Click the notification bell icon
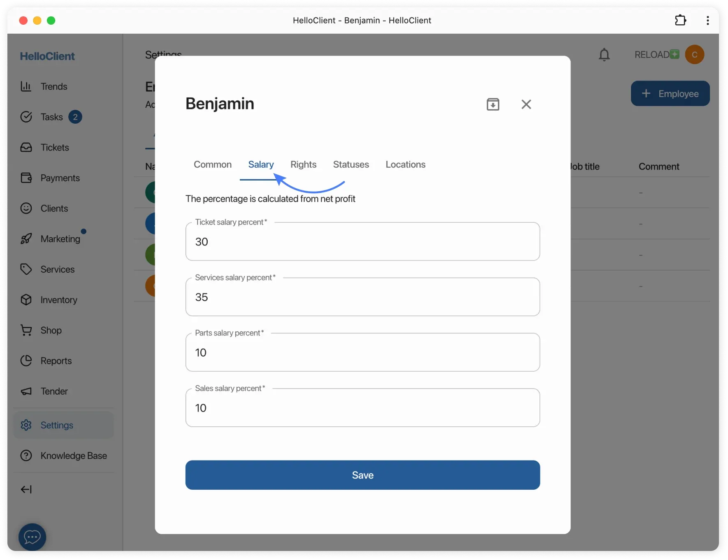This screenshot has height=560, width=728. [604, 55]
